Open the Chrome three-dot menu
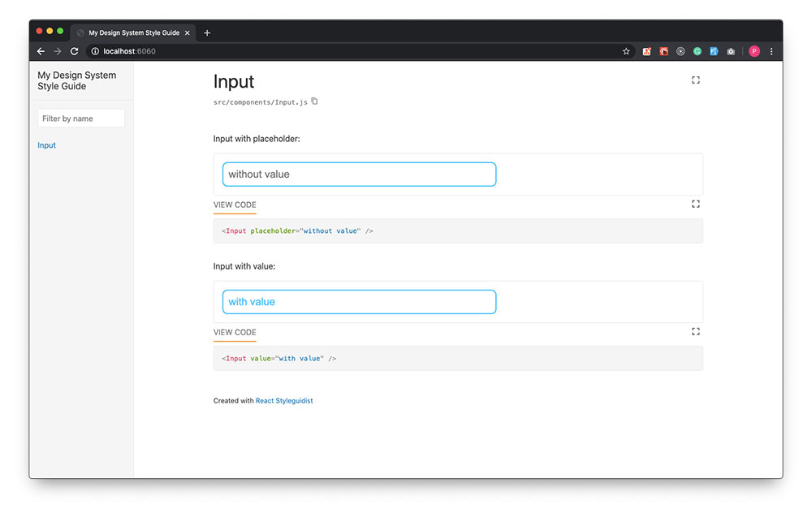Screen dimensions: 812x517 [x=771, y=51]
